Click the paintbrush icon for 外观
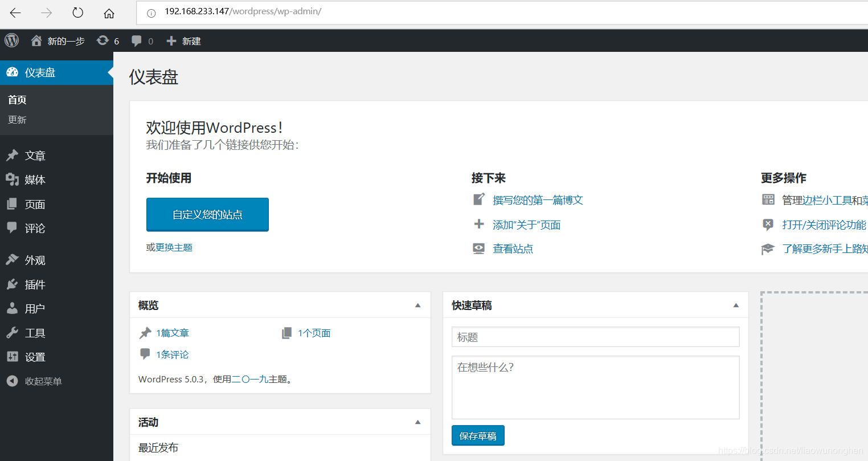 tap(12, 259)
